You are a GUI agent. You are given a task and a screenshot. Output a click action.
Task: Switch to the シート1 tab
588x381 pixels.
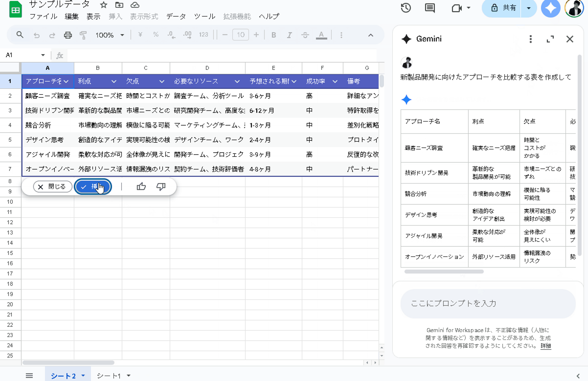click(109, 376)
